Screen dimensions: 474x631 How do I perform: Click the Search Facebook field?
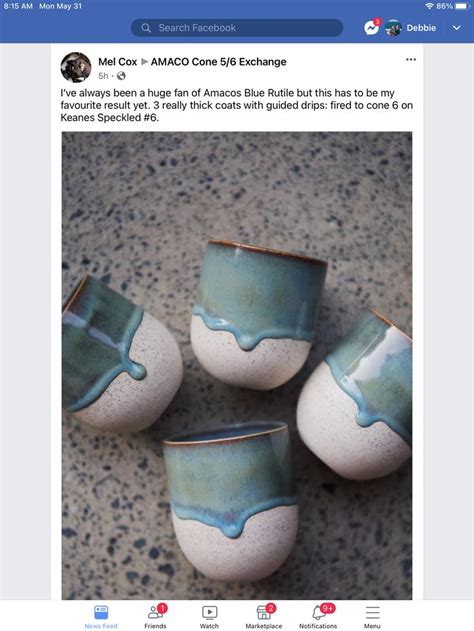click(237, 28)
